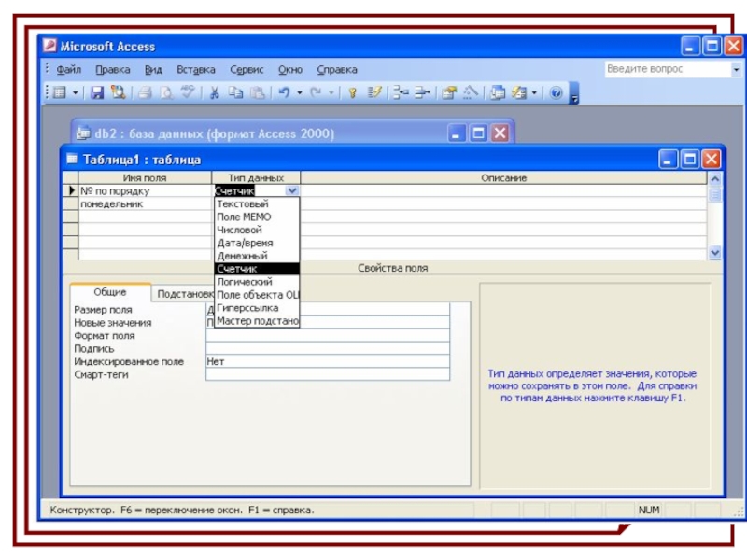This screenshot has height=560, width=747.
Task: Open the Properties toolbar icon
Action: tap(449, 92)
